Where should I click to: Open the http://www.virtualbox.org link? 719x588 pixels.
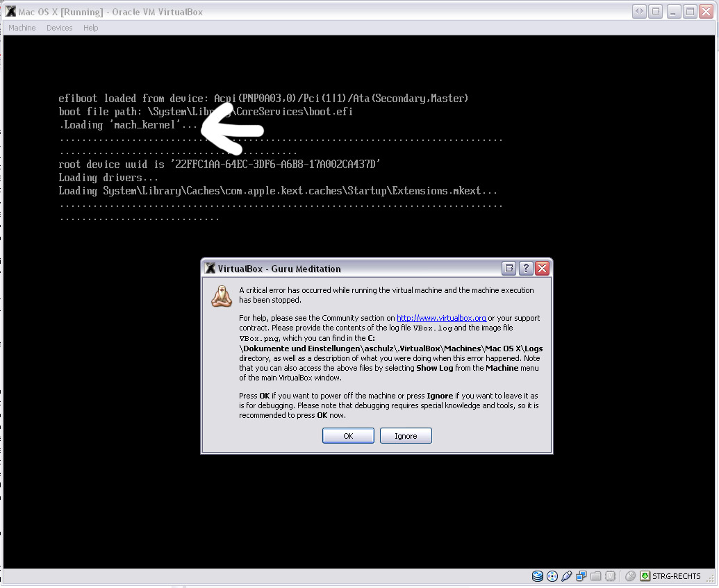441,318
